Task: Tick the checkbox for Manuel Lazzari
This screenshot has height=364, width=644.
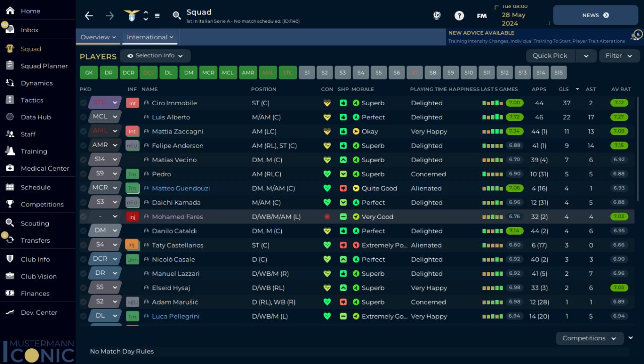Action: tap(83, 274)
